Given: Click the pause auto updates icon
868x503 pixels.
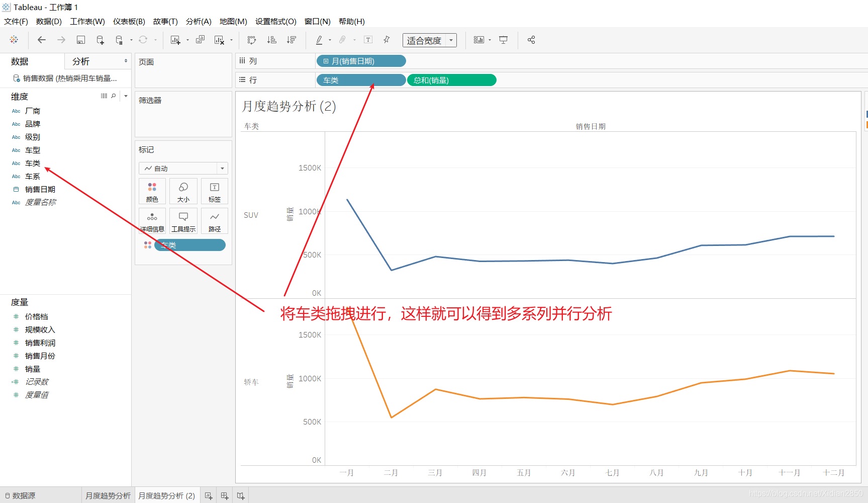Looking at the screenshot, I should [x=120, y=40].
